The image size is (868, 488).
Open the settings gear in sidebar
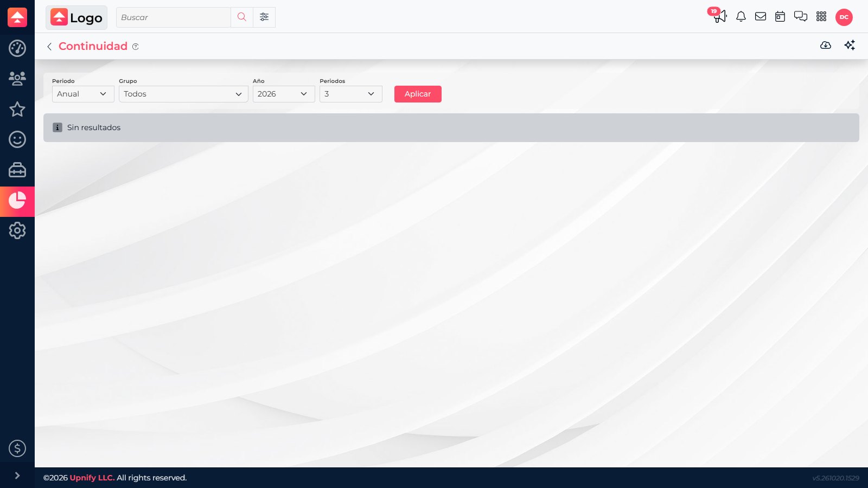[x=17, y=230]
